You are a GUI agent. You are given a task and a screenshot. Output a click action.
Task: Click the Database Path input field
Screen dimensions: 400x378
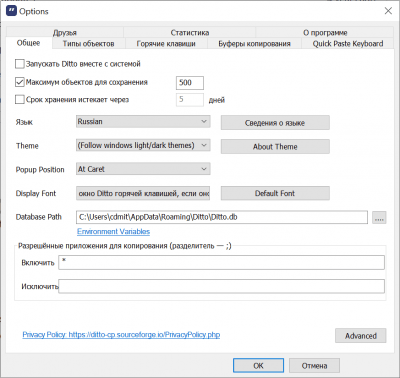tap(222, 217)
